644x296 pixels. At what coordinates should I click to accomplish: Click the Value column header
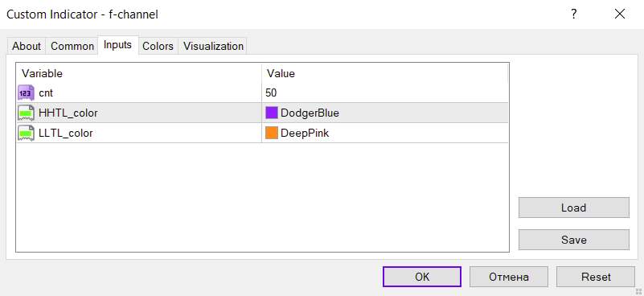click(281, 73)
